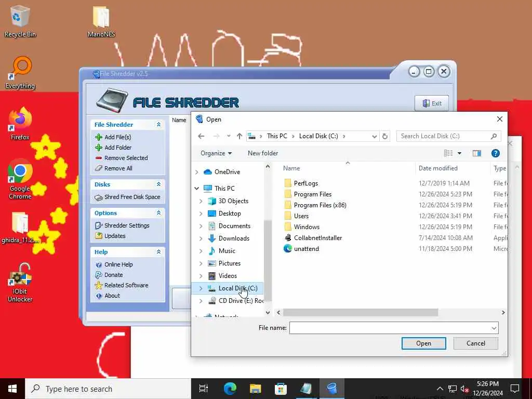
Task: Click New folder in the dialog toolbar
Action: [263, 153]
